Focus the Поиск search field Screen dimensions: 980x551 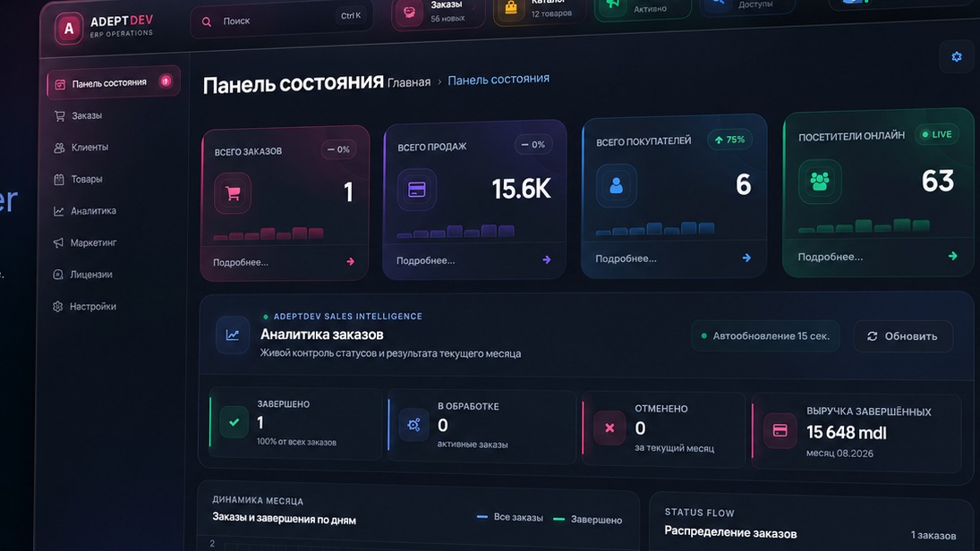(x=281, y=20)
